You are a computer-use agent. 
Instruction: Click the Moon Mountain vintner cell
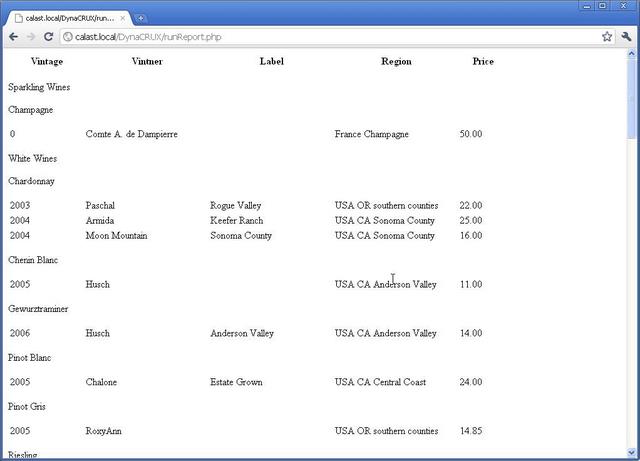click(x=116, y=236)
